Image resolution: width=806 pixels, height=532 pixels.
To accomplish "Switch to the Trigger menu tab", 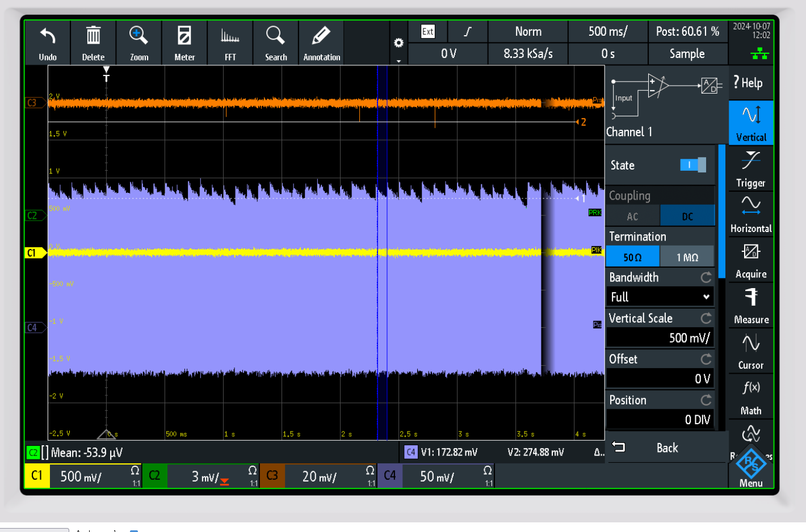I will (750, 168).
